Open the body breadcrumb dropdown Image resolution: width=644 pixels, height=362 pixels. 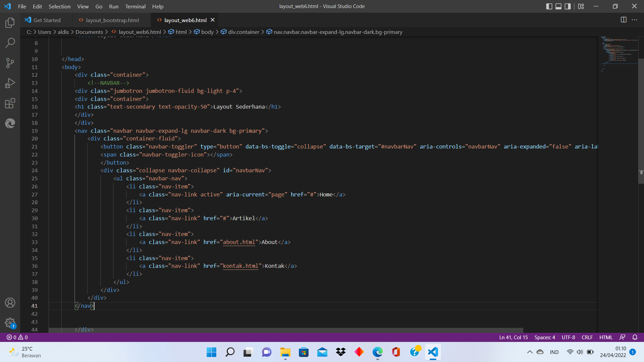coord(208,32)
